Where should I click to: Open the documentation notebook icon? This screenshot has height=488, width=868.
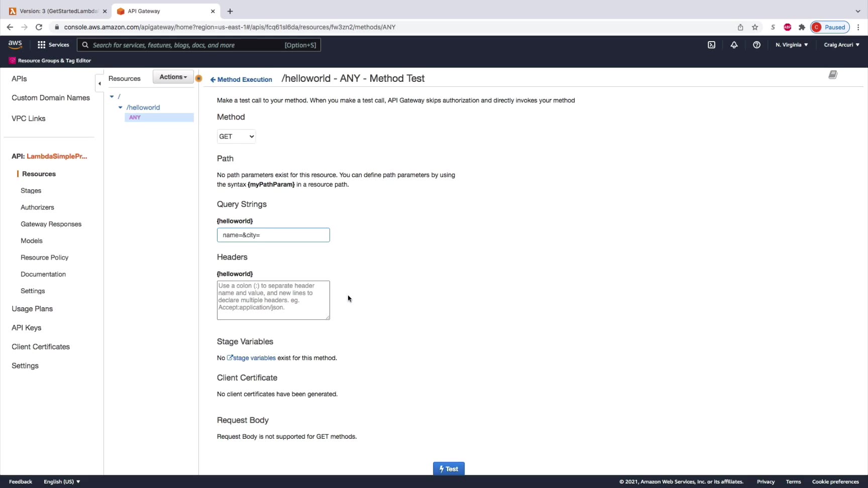[x=833, y=75]
